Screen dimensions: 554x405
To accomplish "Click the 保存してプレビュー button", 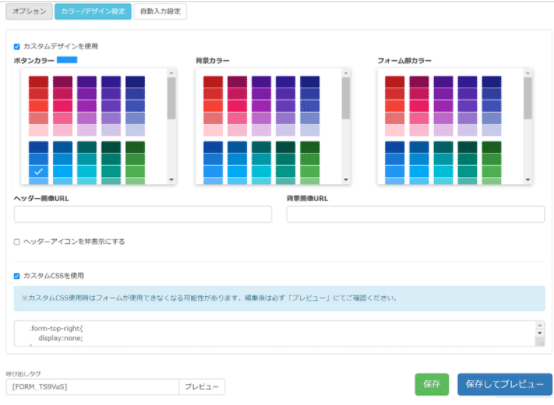I will click(505, 384).
